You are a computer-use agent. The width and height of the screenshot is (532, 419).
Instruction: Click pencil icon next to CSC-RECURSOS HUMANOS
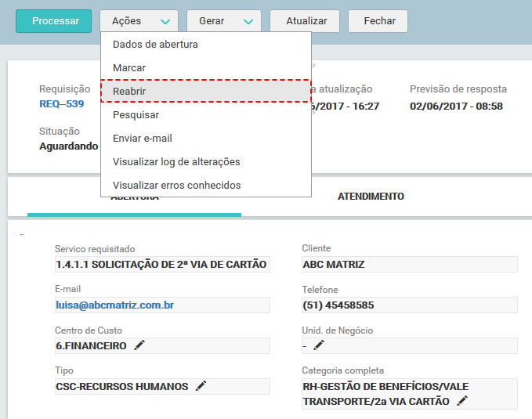pyautogui.click(x=201, y=386)
